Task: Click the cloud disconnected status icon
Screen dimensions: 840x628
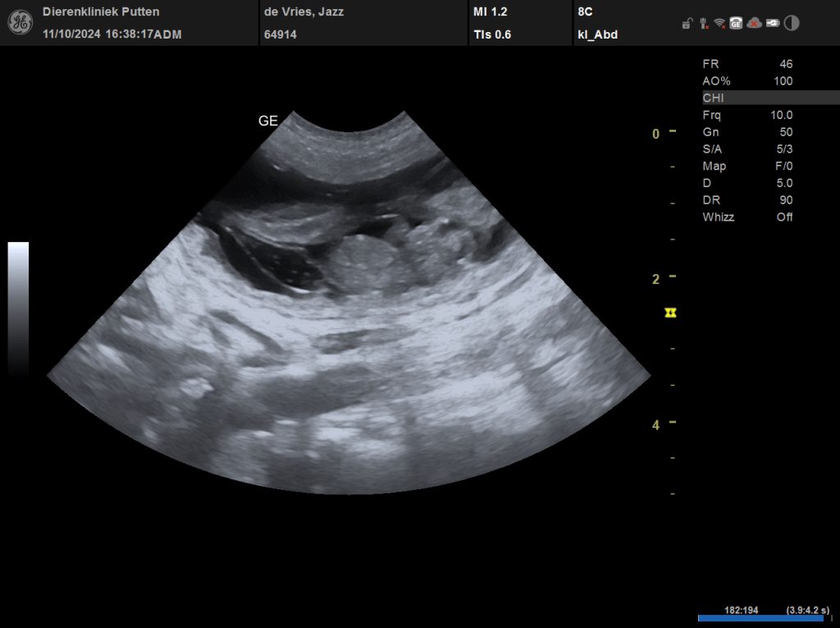Action: pos(754,24)
